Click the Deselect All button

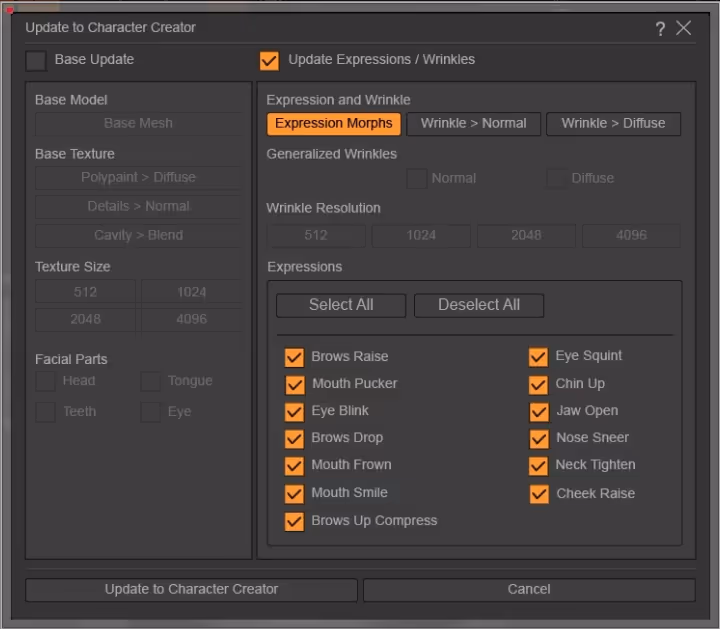479,305
